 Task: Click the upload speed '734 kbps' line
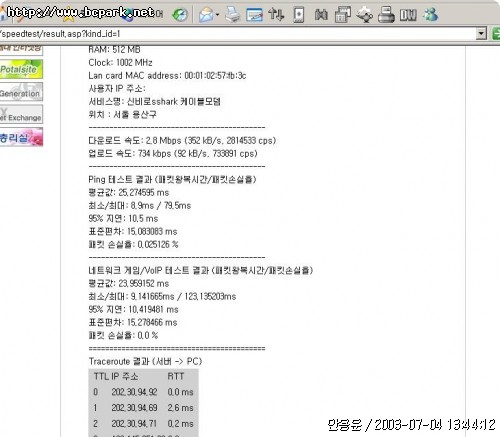tap(173, 154)
